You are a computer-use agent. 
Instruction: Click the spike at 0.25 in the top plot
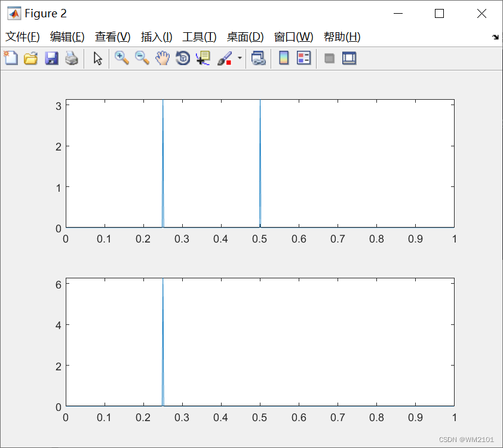click(163, 164)
